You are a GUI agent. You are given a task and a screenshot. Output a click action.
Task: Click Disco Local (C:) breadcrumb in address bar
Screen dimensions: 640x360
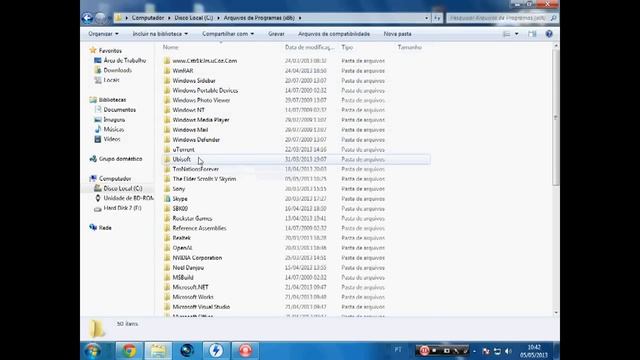[x=193, y=18]
